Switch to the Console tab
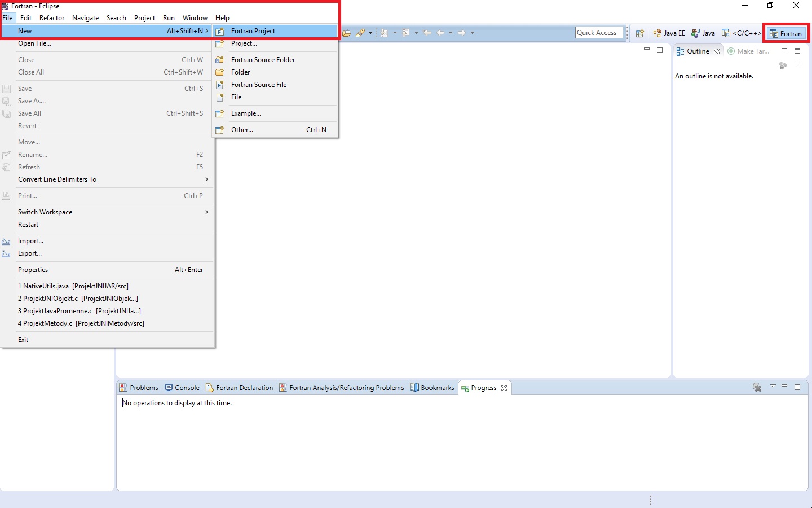 click(182, 388)
